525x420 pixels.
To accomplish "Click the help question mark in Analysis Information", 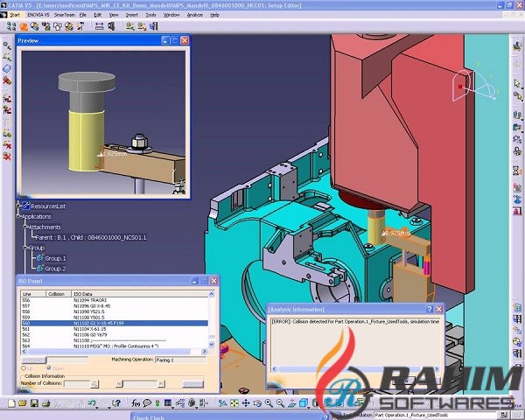I will point(430,309).
